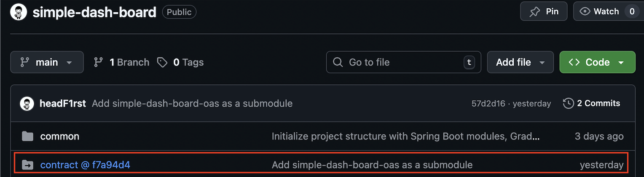Open the main branch switcher dropdown
This screenshot has height=177, width=644.
pos(47,62)
